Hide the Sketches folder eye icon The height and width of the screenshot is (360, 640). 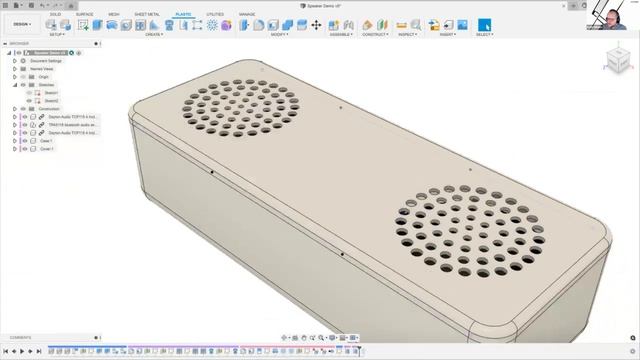23,85
